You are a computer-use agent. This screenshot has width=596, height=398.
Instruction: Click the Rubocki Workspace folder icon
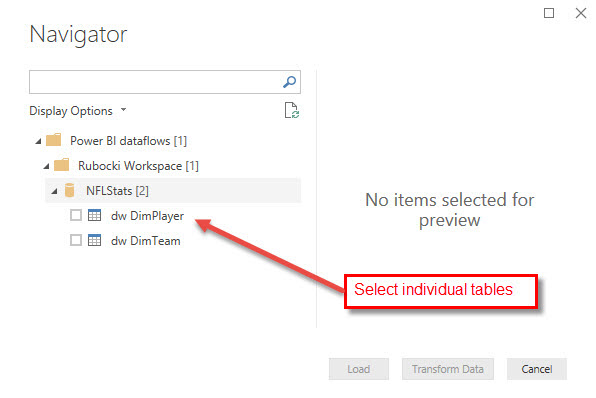tap(62, 165)
